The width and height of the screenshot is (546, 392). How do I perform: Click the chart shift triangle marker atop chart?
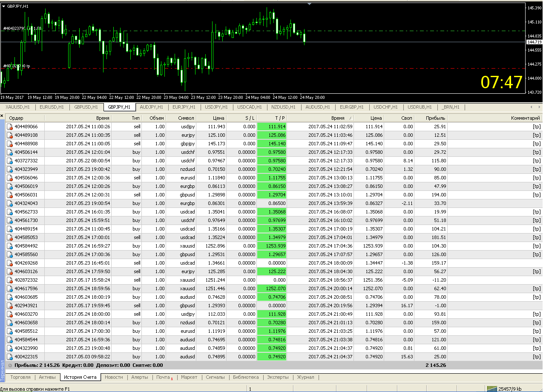[x=310, y=3]
